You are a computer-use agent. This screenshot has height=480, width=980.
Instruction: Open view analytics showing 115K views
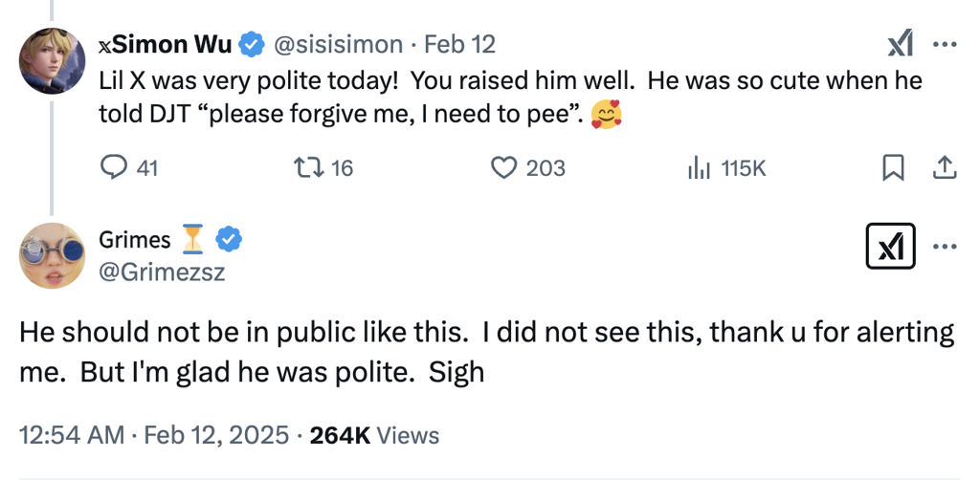click(700, 168)
